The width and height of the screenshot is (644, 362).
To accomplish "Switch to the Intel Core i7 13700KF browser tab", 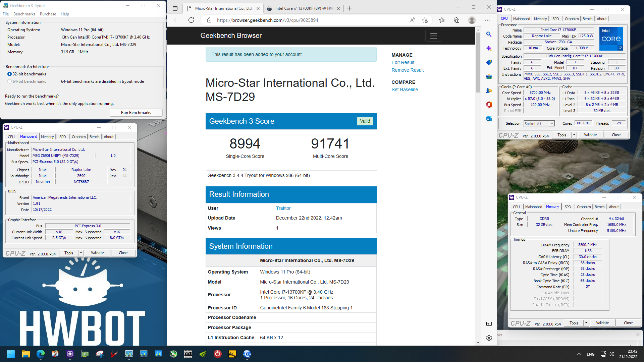I will 304,8.
